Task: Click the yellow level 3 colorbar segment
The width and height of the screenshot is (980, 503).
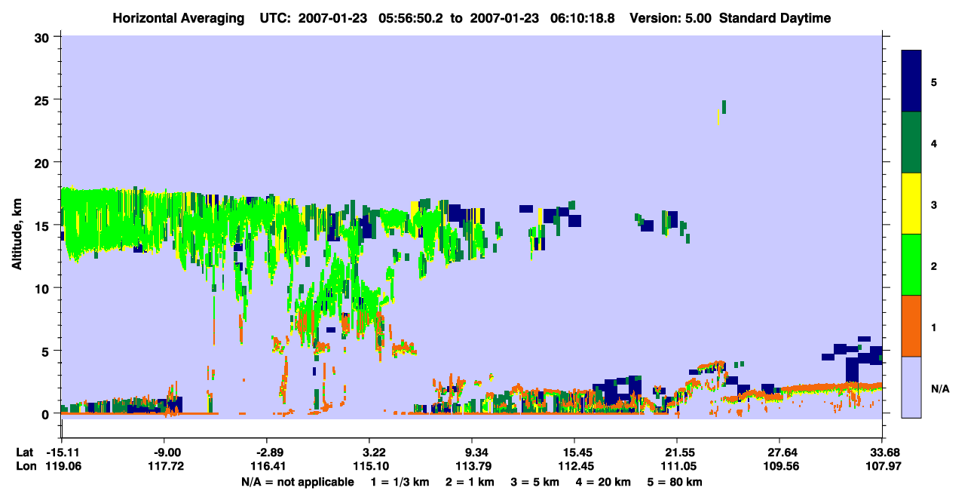Action: pos(911,204)
